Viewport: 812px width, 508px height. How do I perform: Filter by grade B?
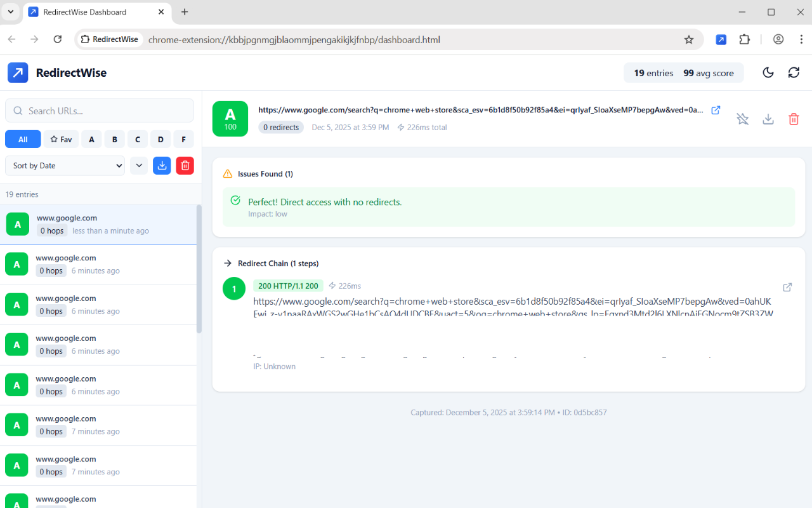click(115, 139)
